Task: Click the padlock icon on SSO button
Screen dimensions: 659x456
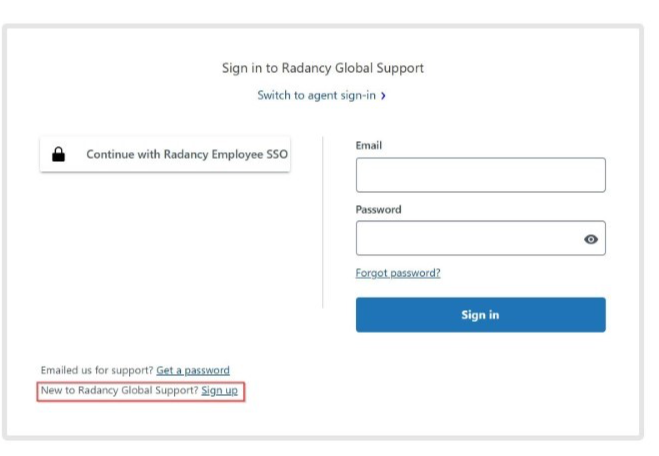Action: pos(58,154)
